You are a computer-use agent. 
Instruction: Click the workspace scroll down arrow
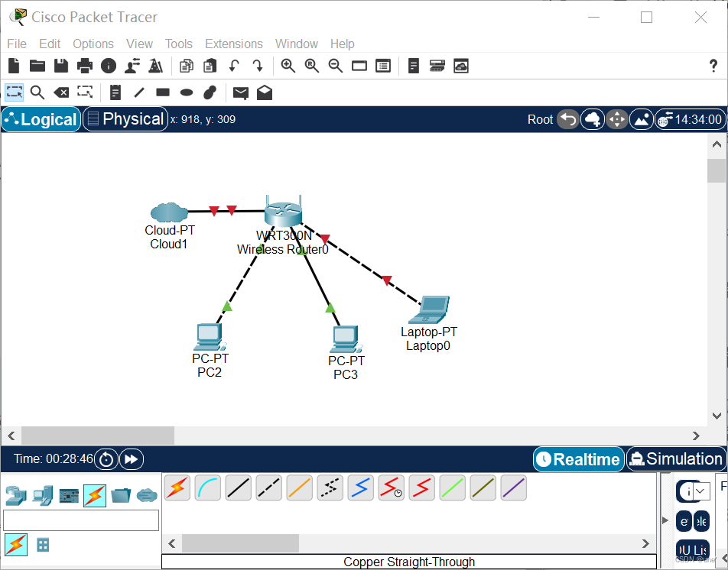point(717,416)
